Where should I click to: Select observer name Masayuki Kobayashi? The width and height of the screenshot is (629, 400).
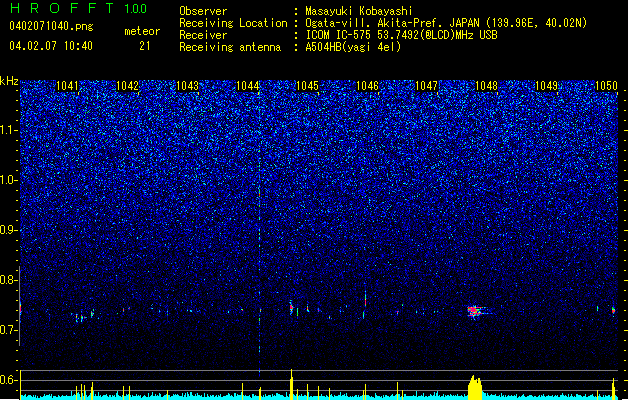click(359, 11)
